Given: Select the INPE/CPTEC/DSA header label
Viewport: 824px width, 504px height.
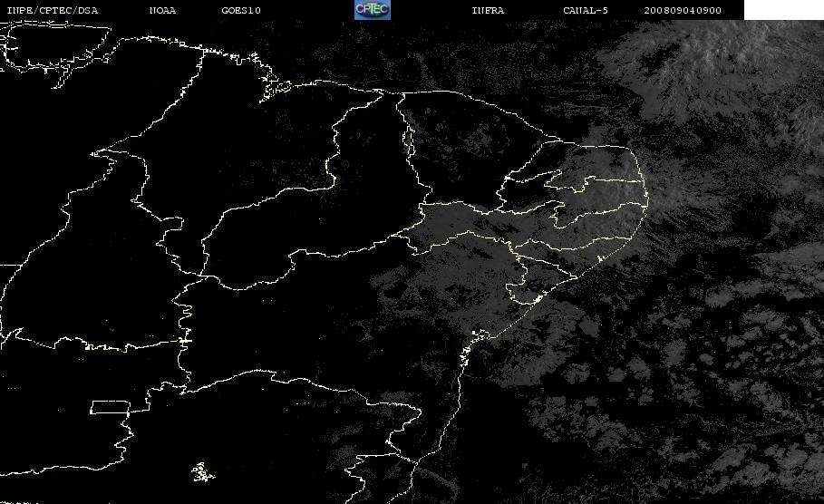Looking at the screenshot, I should pyautogui.click(x=52, y=10).
